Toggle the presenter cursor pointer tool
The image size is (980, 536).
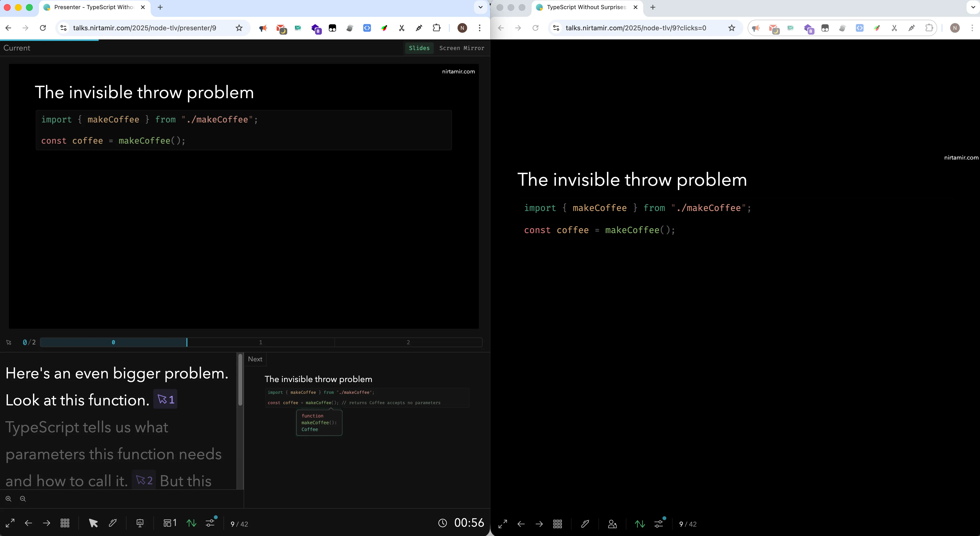click(93, 523)
